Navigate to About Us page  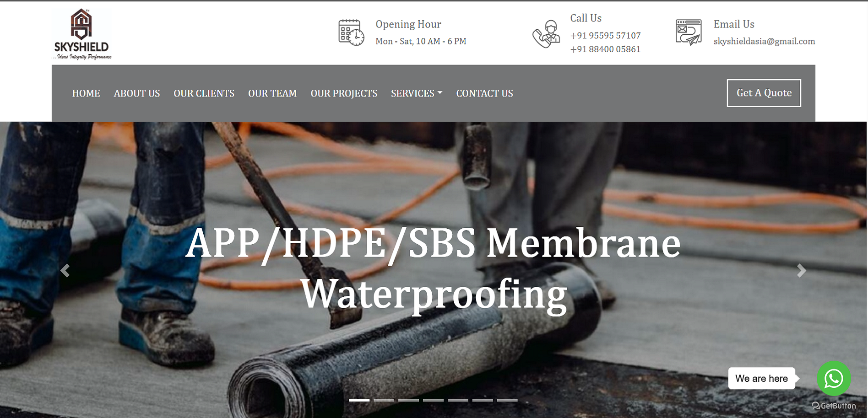click(137, 93)
